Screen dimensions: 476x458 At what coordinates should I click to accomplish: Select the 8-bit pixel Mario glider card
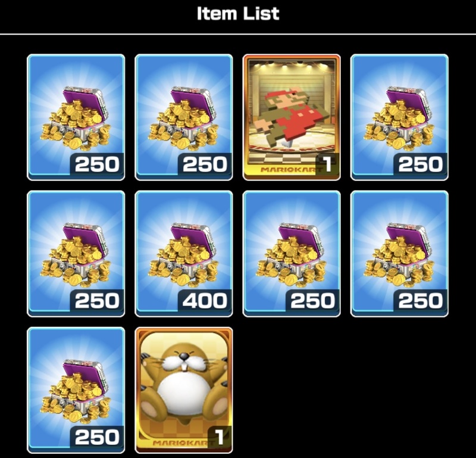pos(292,117)
